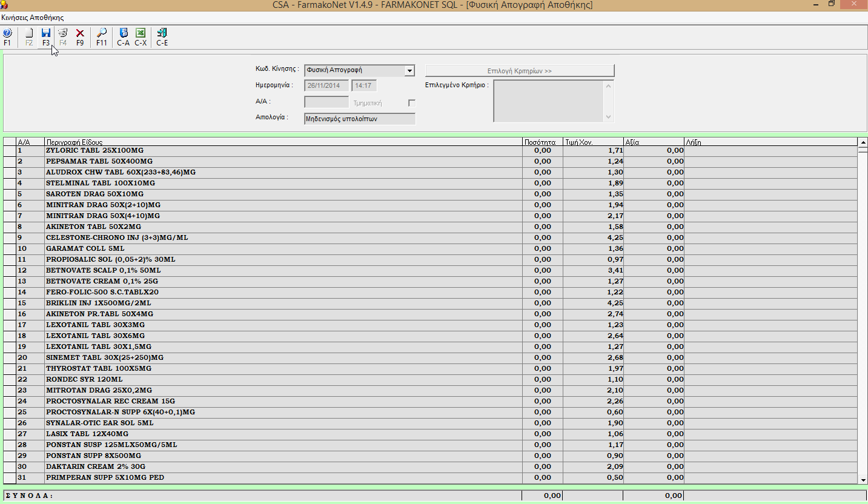Click the Περιγραφή Είδους column header

click(283, 142)
